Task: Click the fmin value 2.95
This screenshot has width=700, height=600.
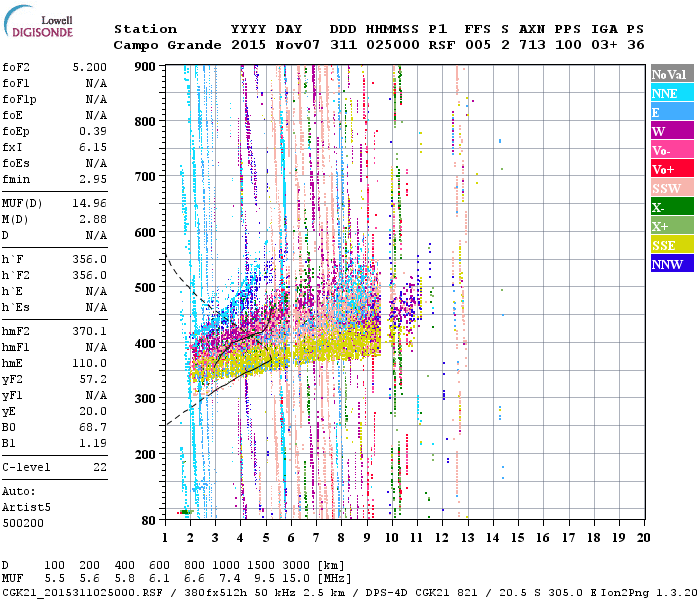Action: [93, 179]
